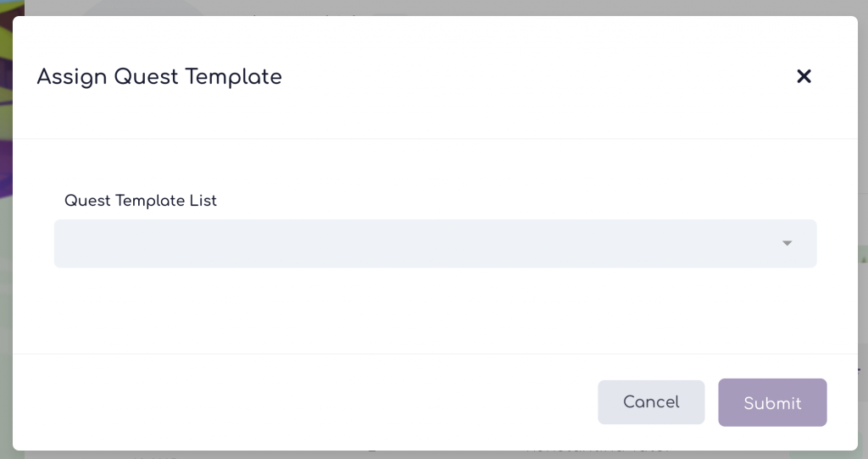Click the 'Quest Template List' field label
The width and height of the screenshot is (868, 459).
(141, 201)
